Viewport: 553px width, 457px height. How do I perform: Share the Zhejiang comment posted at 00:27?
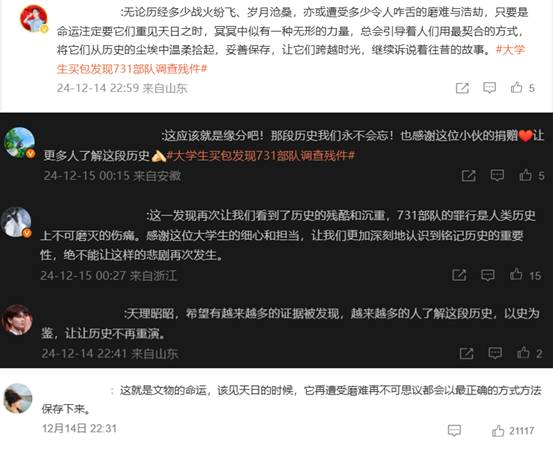pos(459,275)
